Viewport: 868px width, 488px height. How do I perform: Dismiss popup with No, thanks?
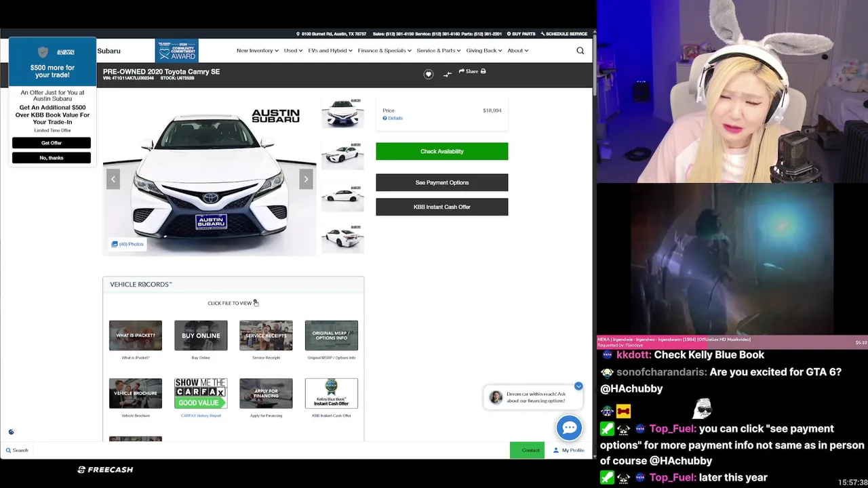(x=52, y=158)
